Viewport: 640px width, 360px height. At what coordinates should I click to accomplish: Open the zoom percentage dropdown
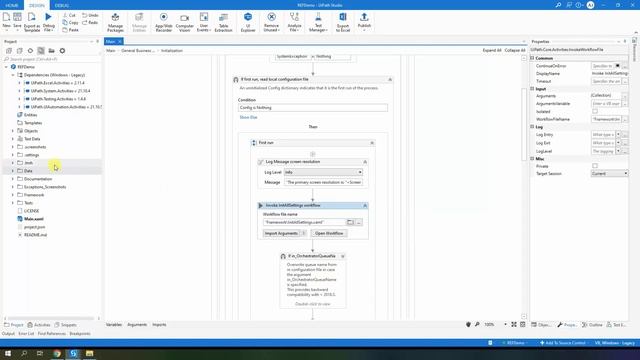[x=505, y=324]
